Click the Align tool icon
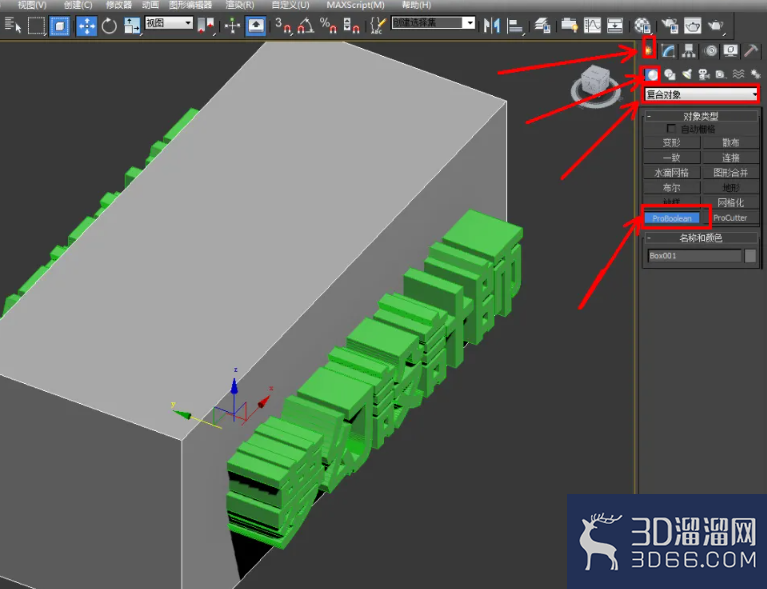The image size is (767, 589). click(515, 25)
